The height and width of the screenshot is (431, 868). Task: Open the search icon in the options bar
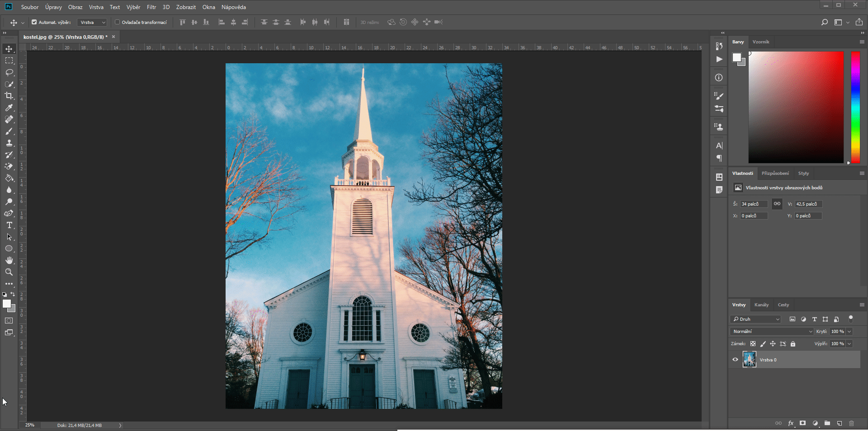click(825, 22)
